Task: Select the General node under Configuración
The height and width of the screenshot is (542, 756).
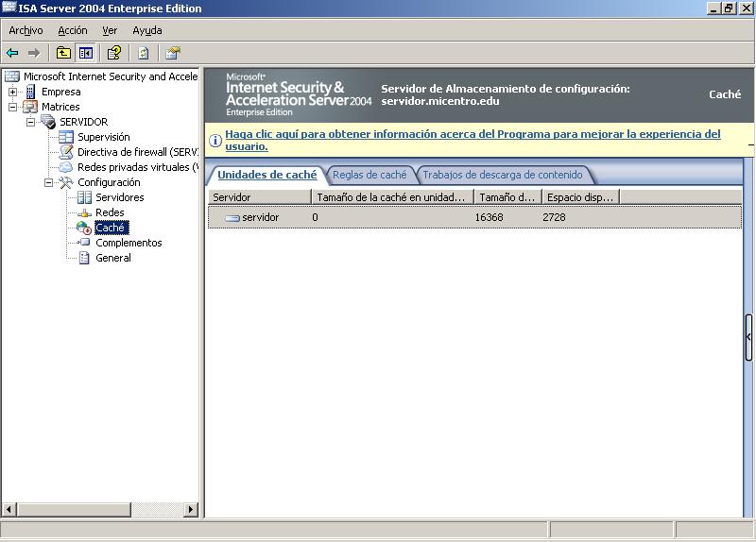Action: pyautogui.click(x=112, y=258)
